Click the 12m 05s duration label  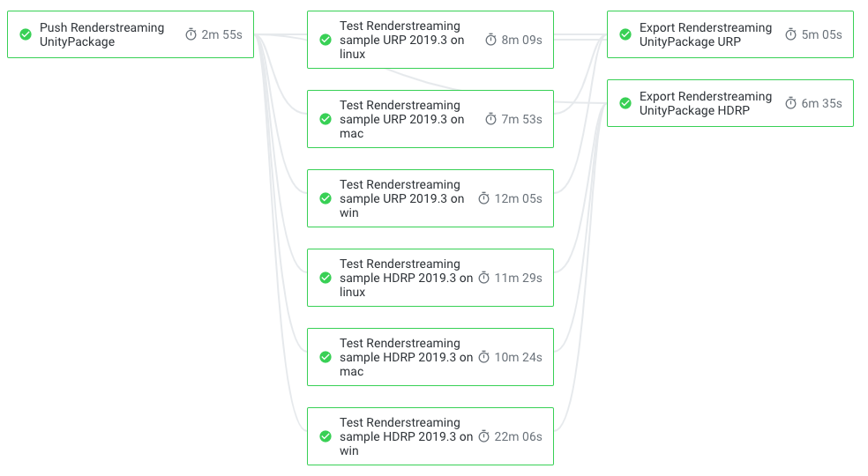pos(518,198)
